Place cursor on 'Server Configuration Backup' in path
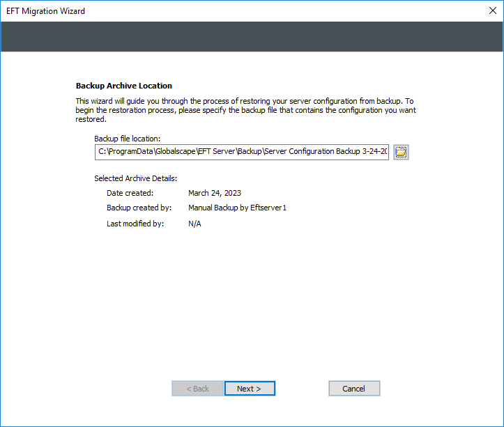Screen dimensions: 504x427 (x=314, y=153)
